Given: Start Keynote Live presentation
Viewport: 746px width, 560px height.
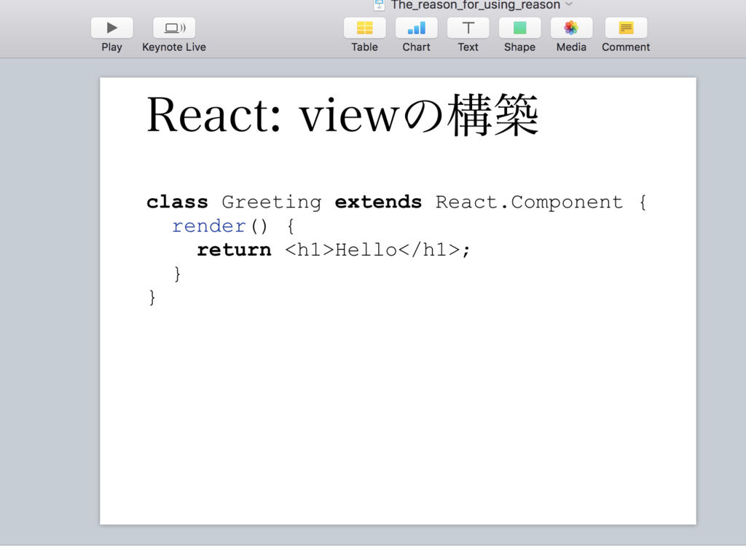Looking at the screenshot, I should click(x=174, y=28).
